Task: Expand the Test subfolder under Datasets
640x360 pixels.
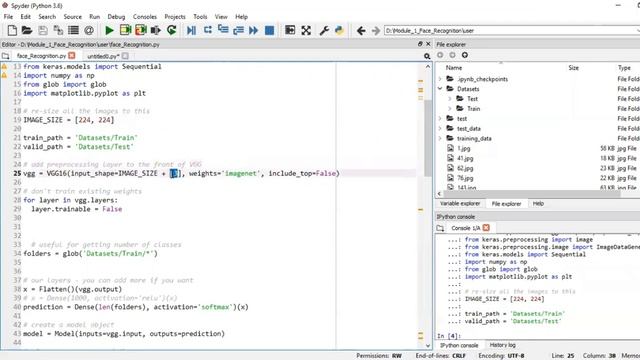Action: point(450,99)
